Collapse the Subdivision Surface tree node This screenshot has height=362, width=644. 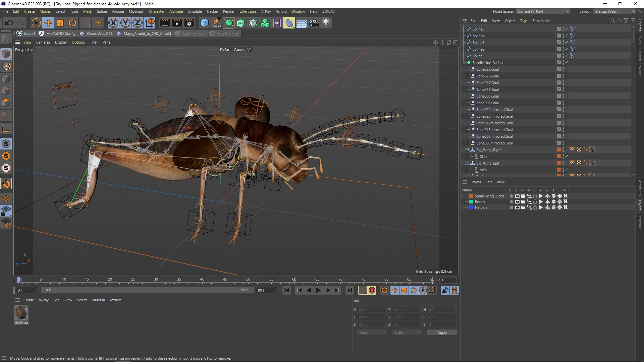click(x=464, y=63)
